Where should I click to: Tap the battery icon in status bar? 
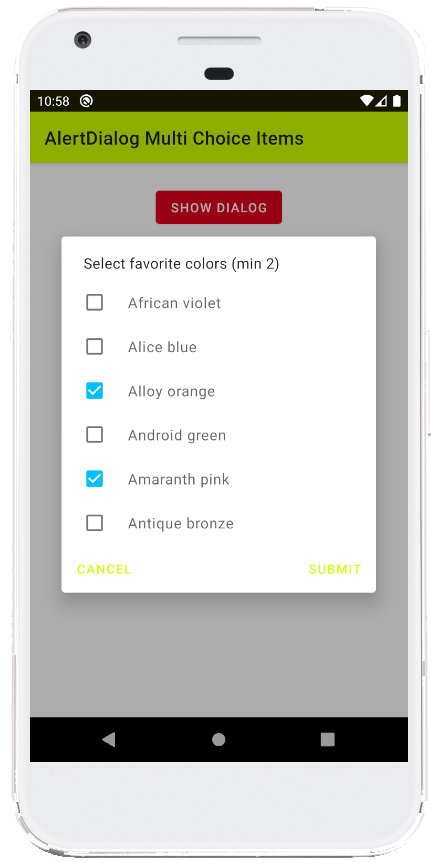click(x=396, y=101)
